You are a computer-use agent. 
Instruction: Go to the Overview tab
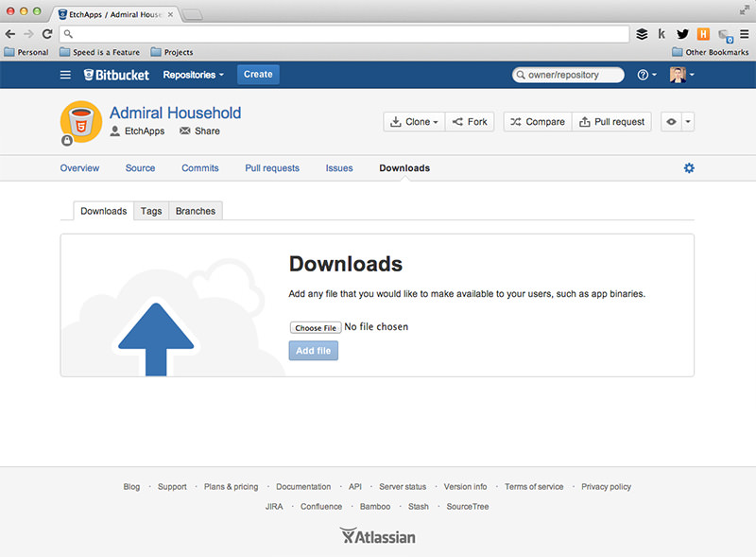coord(79,168)
